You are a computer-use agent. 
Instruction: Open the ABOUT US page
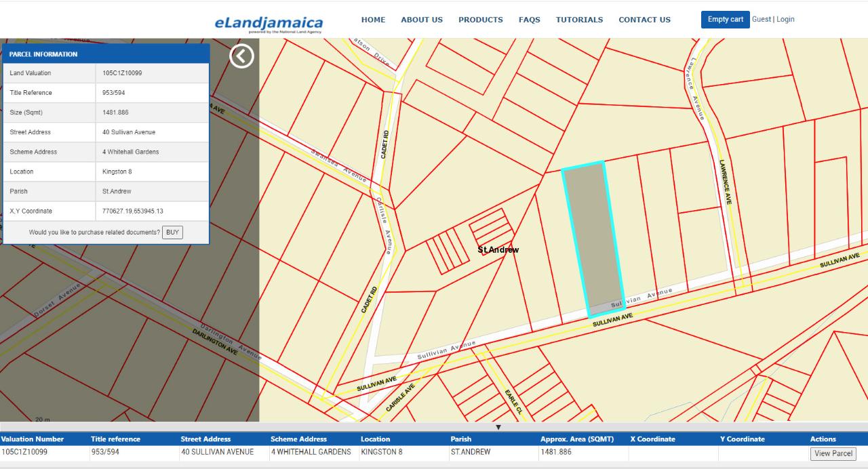(x=422, y=20)
